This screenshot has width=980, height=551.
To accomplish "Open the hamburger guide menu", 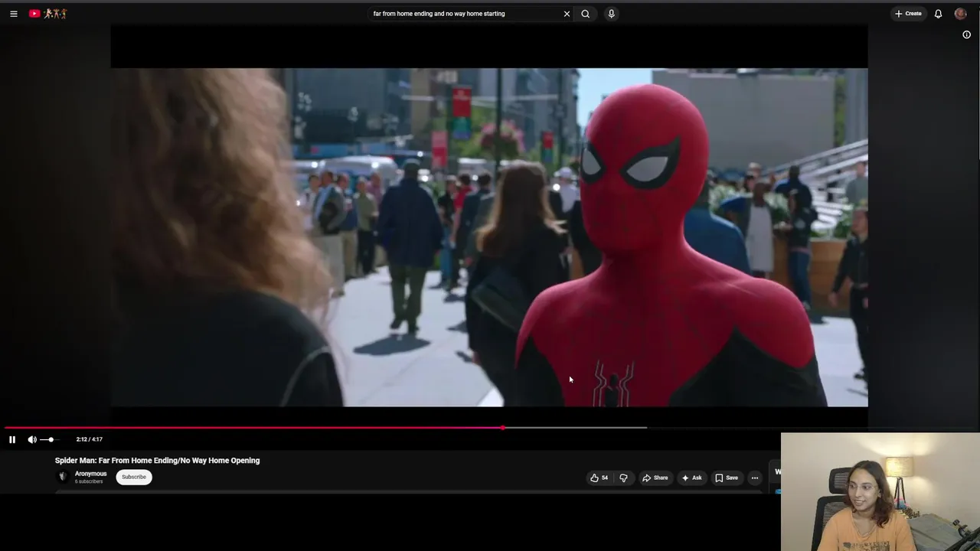I will tap(13, 14).
